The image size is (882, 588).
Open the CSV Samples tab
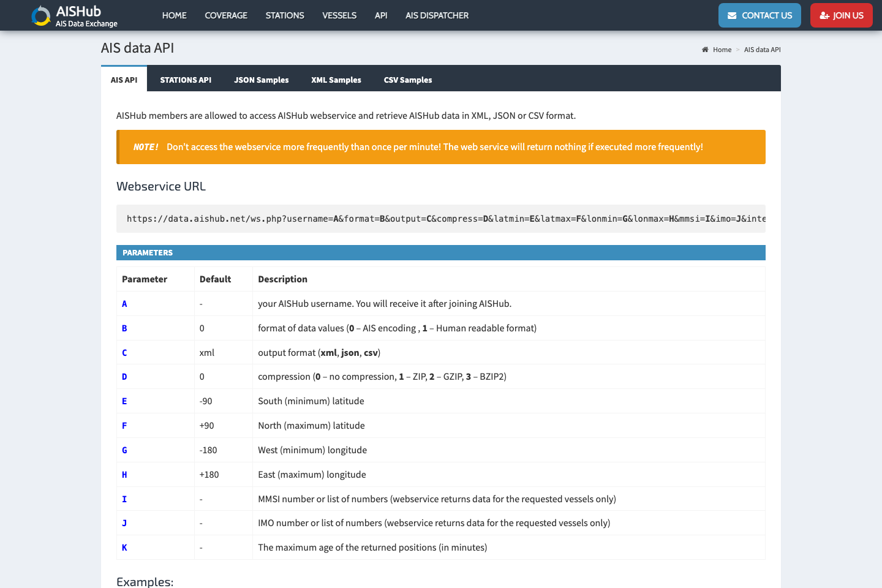pos(407,80)
